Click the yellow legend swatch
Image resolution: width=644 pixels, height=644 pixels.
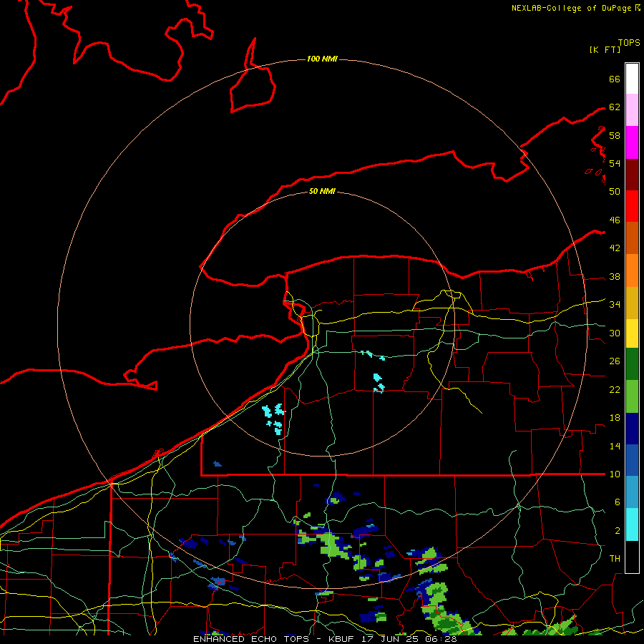click(632, 333)
